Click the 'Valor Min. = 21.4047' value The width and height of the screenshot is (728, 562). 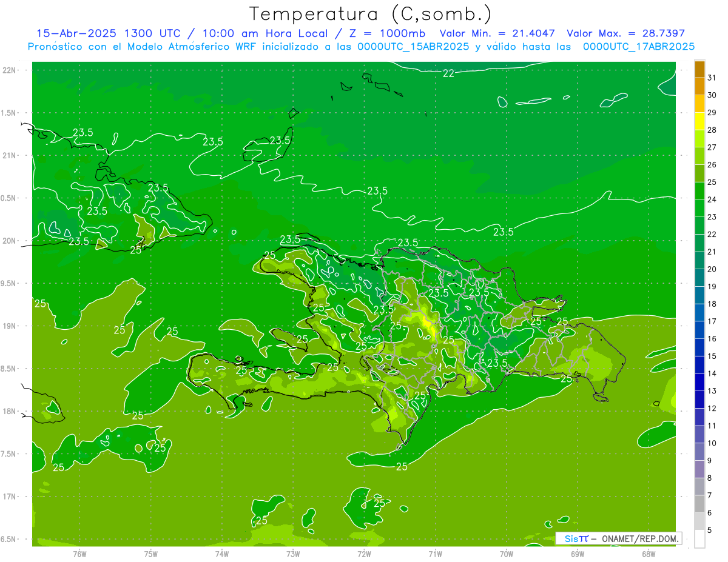pos(497,33)
